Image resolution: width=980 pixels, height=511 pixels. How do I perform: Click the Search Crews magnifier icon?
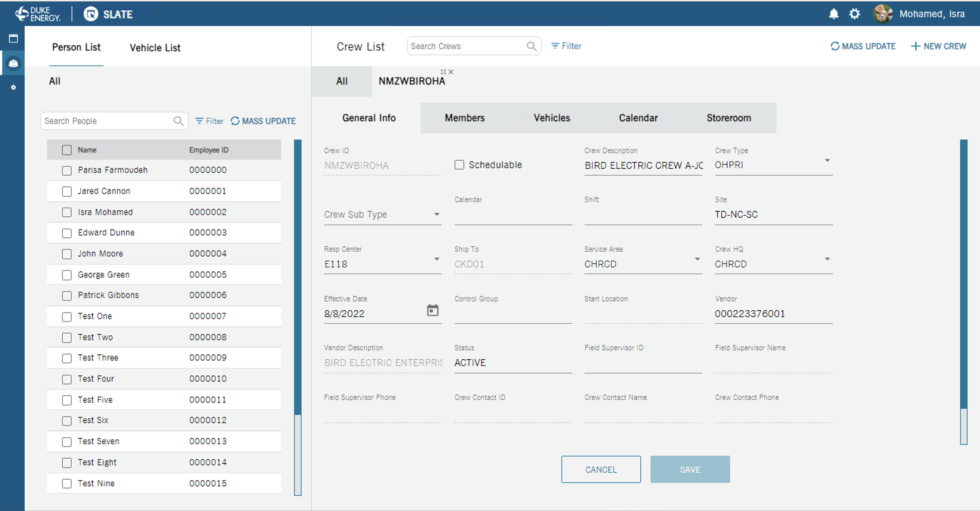click(x=531, y=46)
